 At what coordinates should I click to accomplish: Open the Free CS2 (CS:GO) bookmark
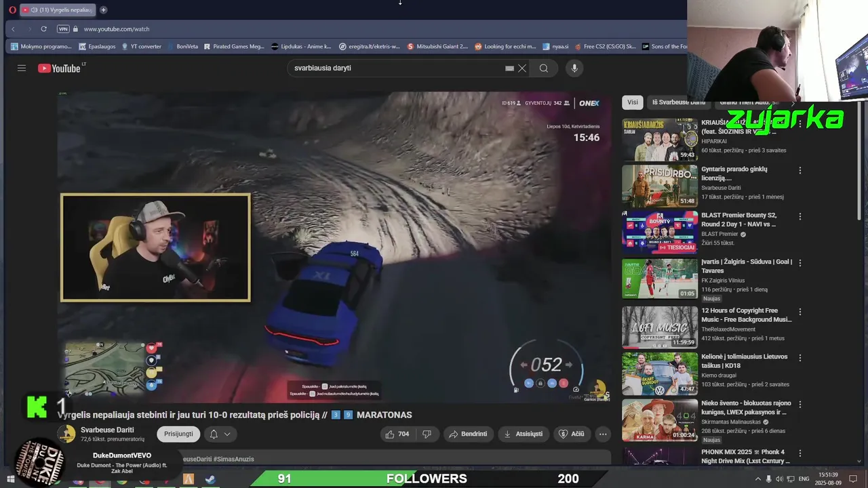pos(606,47)
